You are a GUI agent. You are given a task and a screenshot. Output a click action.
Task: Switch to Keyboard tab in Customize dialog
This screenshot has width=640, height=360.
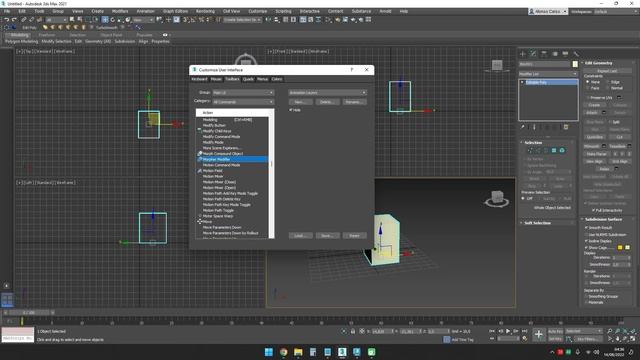[200, 79]
